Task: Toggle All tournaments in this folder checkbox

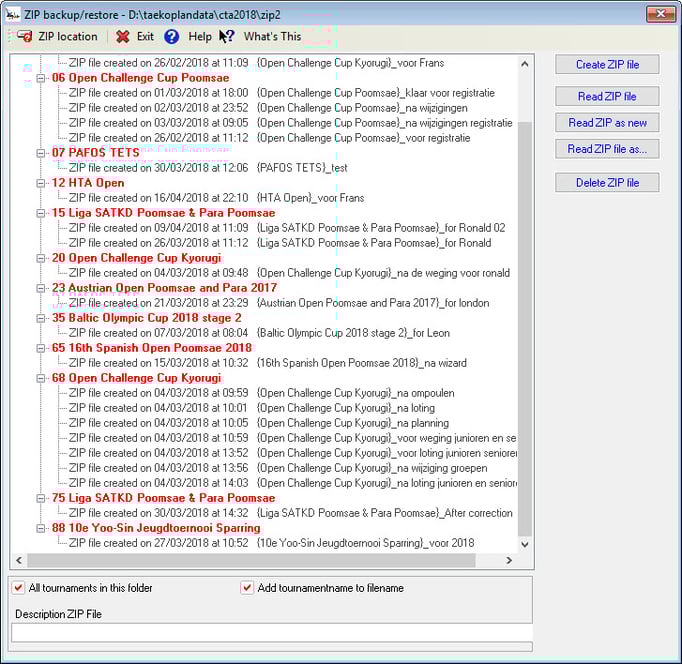Action: [18, 588]
